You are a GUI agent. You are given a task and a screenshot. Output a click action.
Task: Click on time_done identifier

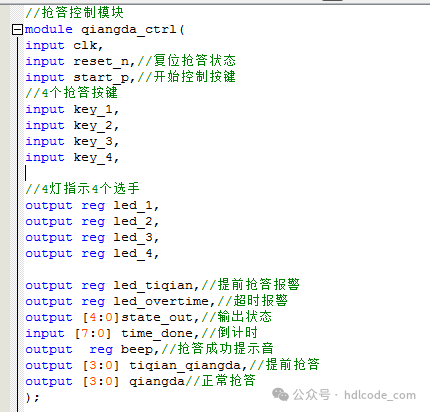pos(157,333)
